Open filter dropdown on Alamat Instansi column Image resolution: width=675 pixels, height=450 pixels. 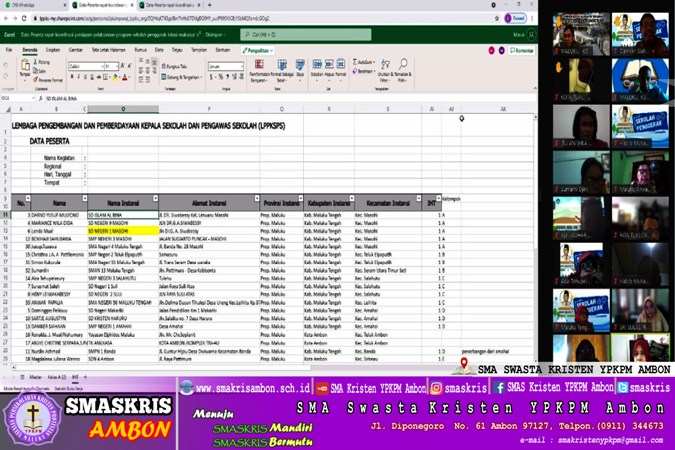coord(257,198)
